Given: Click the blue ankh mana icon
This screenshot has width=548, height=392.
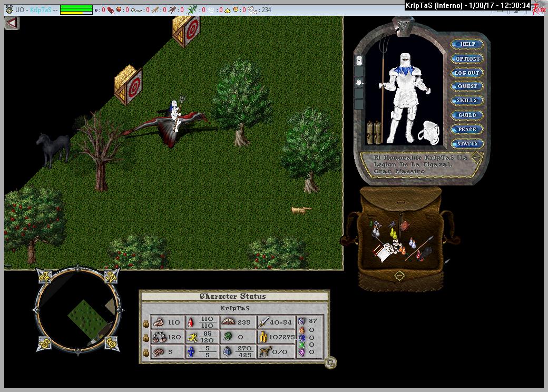Looking at the screenshot, I should pos(191,352).
